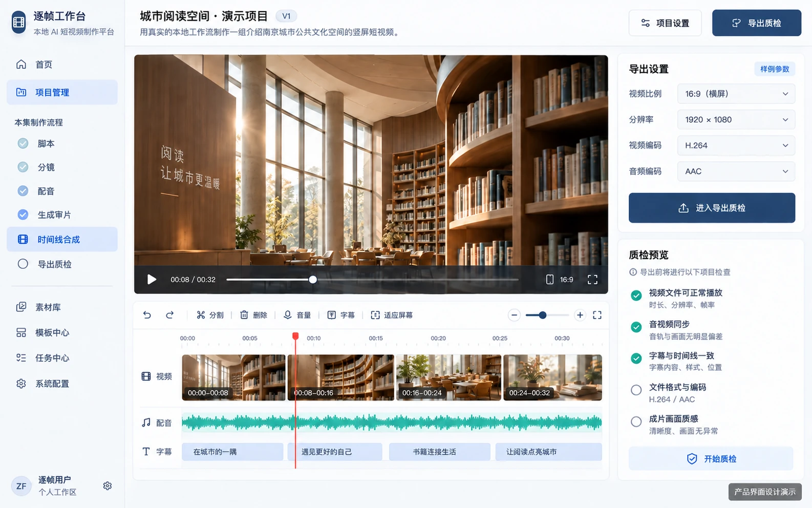Open 任务中心 from the sidebar
The width and height of the screenshot is (812, 508).
tap(62, 358)
